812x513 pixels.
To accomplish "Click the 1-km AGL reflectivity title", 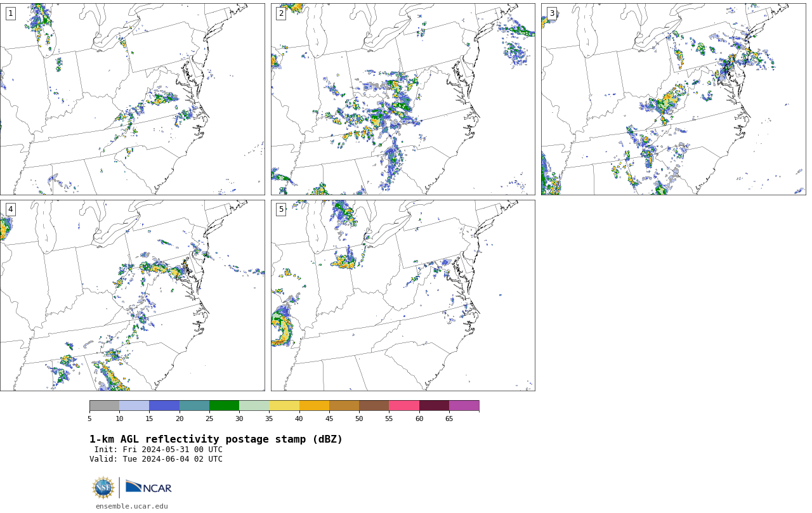I will click(216, 439).
